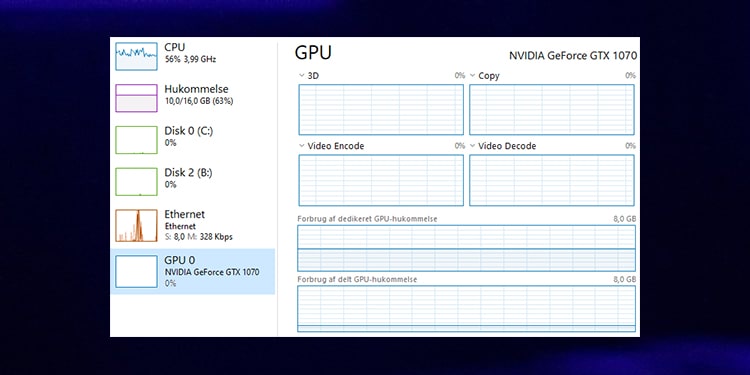Open the Hukommelse memory entry
This screenshot has height=375, width=750.
tap(193, 98)
